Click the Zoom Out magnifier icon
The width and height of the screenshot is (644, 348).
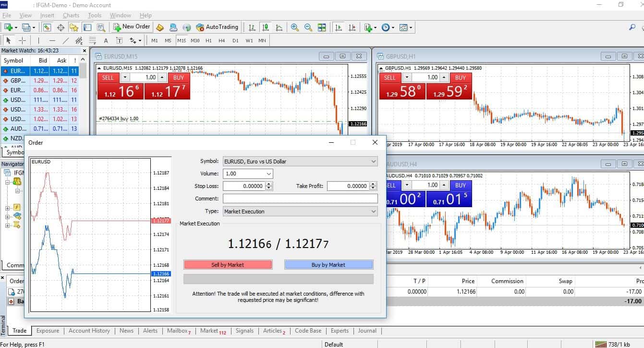[x=308, y=27]
